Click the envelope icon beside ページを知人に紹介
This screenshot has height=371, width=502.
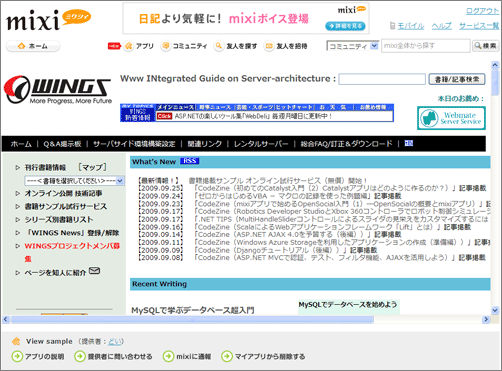click(95, 271)
